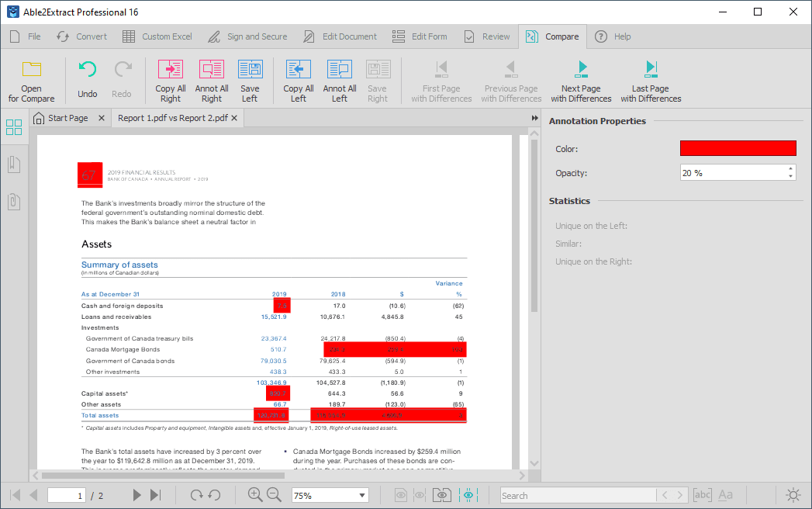Open the File menu
Image resolution: width=812 pixels, height=509 pixels.
[x=26, y=36]
